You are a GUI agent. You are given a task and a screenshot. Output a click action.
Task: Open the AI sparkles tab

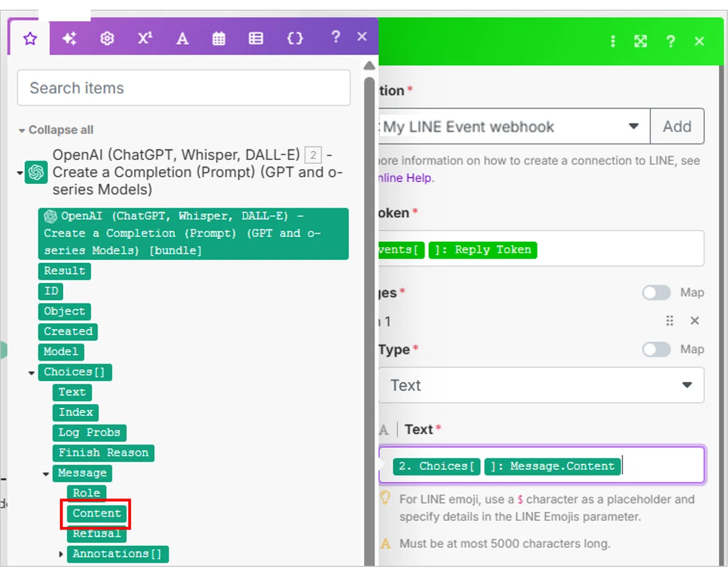[x=69, y=39]
